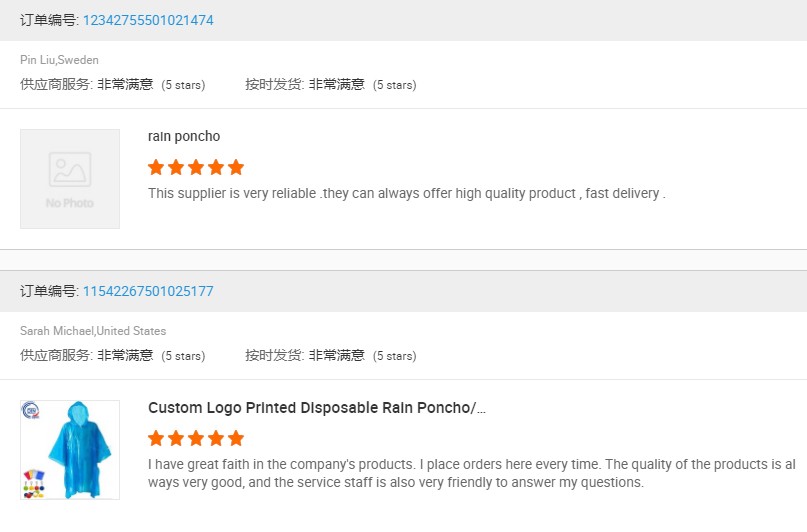Click second star of Custom Logo Poncho rating
Image resolution: width=807 pixels, height=532 pixels.
coord(176,438)
